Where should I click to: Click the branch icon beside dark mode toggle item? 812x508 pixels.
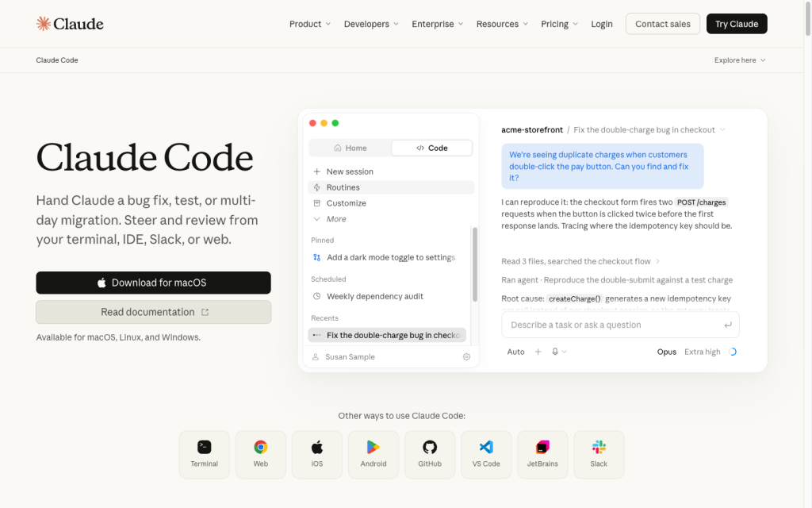click(x=317, y=257)
